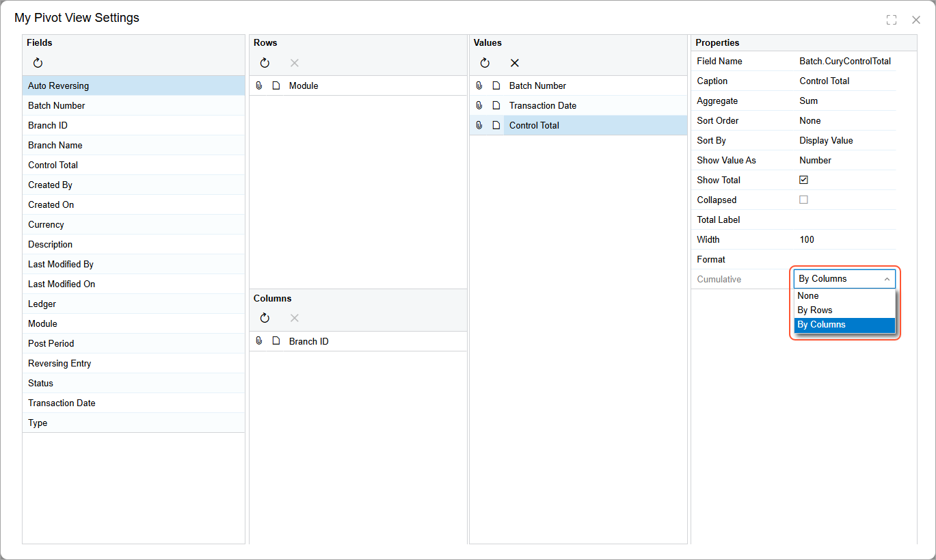
Task: Select Module in Rows panel
Action: pyautogui.click(x=375, y=85)
